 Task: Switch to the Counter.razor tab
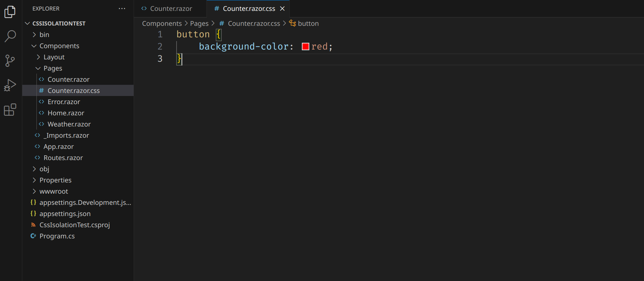tap(170, 8)
